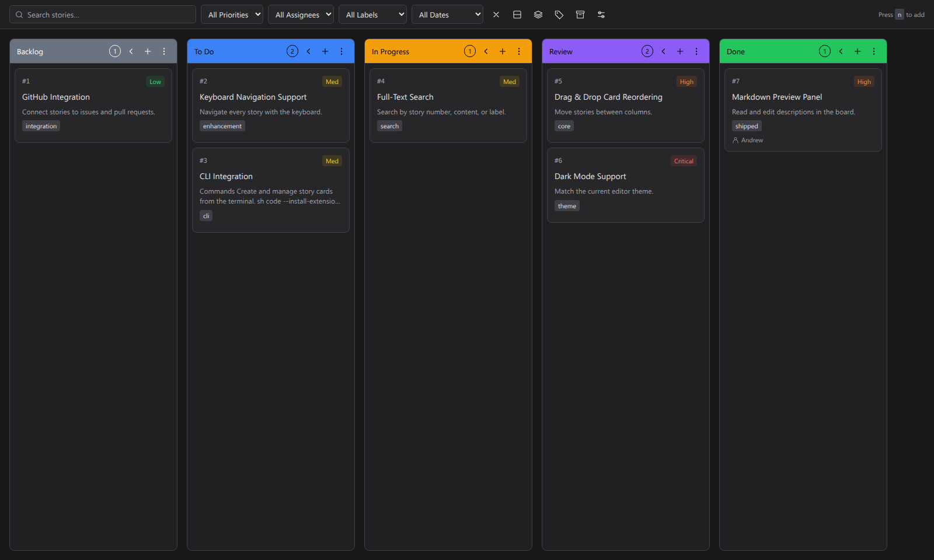Open the Dark Mode Support card
Viewport: 934px width, 560px height.
click(x=626, y=185)
